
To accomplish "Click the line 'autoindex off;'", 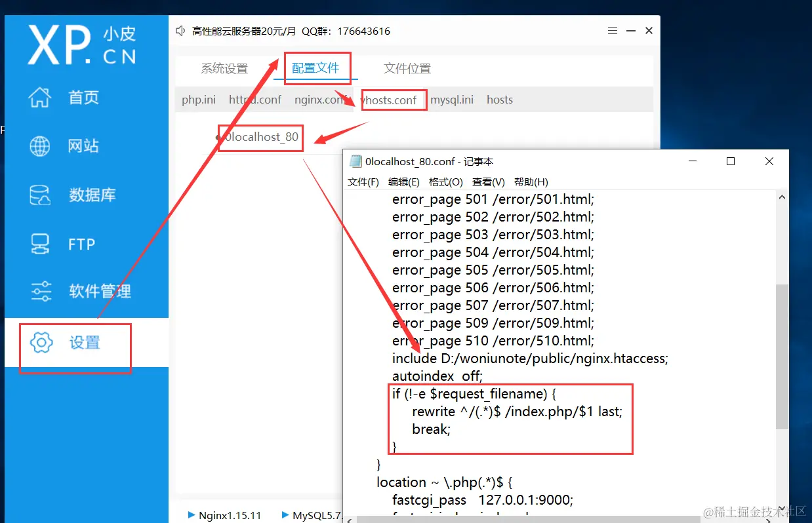I will tap(437, 376).
